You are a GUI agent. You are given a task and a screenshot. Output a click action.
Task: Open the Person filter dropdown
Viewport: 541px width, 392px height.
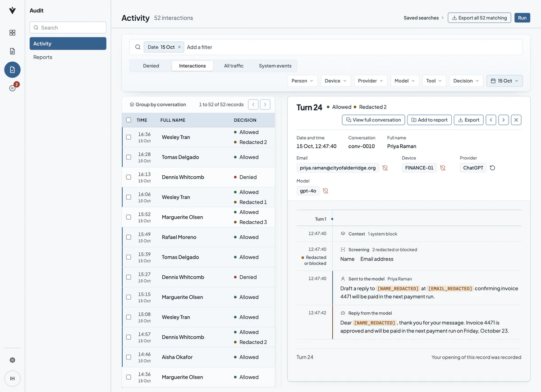[x=303, y=81]
